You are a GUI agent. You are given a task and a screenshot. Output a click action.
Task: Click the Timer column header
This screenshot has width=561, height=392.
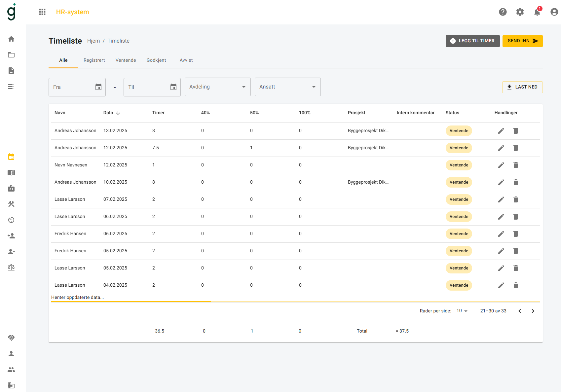pos(159,113)
